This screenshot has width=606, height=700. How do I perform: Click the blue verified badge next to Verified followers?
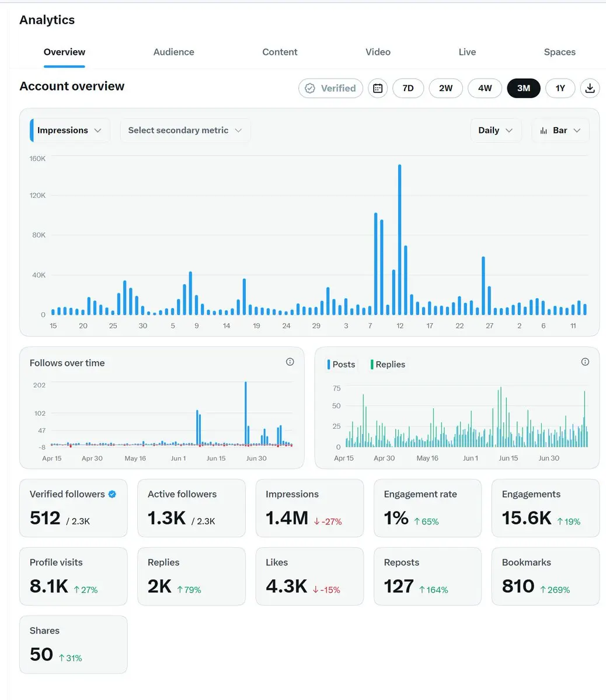(x=112, y=494)
